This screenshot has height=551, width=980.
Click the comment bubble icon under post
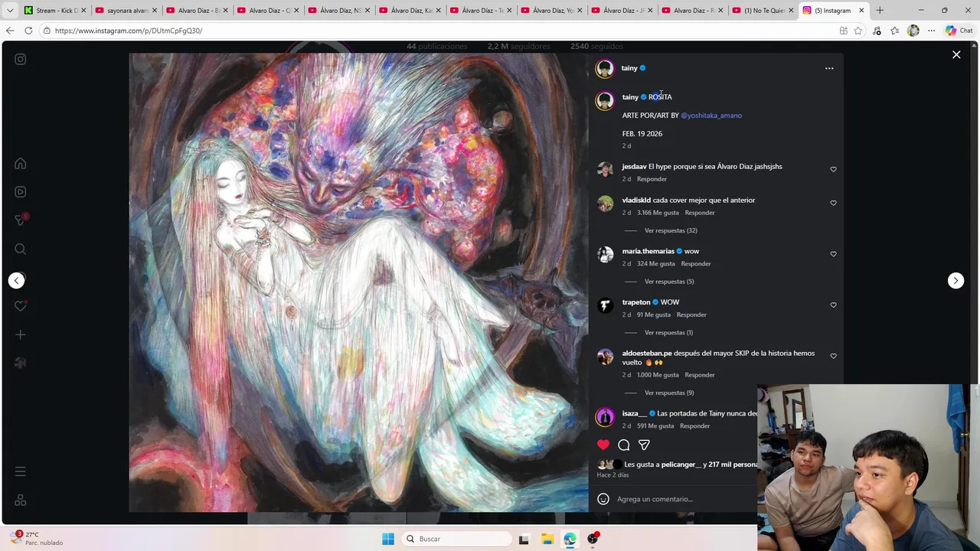624,445
